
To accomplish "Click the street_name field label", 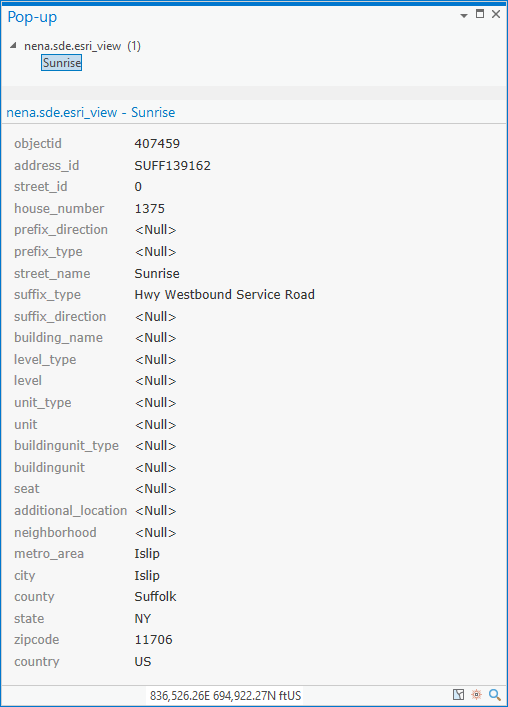I will pos(52,273).
